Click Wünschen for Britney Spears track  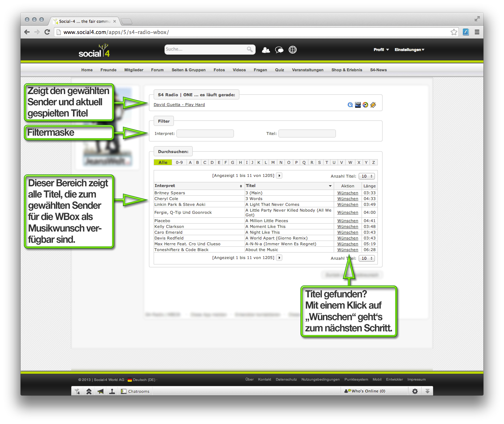[x=347, y=193]
